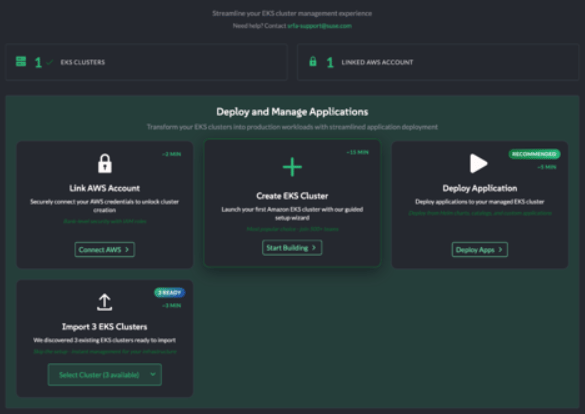Click the 'Deploy Application' card title
This screenshot has height=414, width=585.
pos(480,188)
